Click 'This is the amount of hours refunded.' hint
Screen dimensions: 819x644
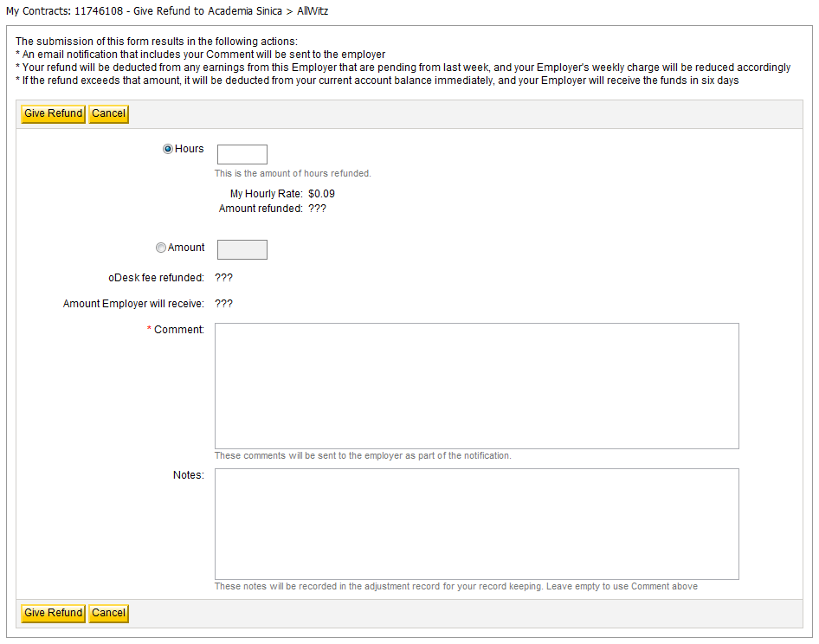click(x=293, y=173)
